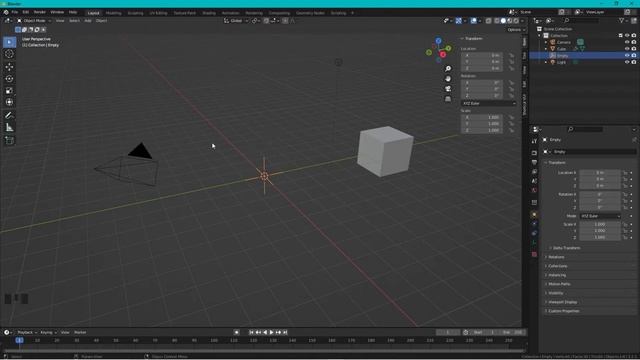Image resolution: width=640 pixels, height=360 pixels.
Task: Switch to the Geometry Nodes workspace tab
Action: (310, 13)
